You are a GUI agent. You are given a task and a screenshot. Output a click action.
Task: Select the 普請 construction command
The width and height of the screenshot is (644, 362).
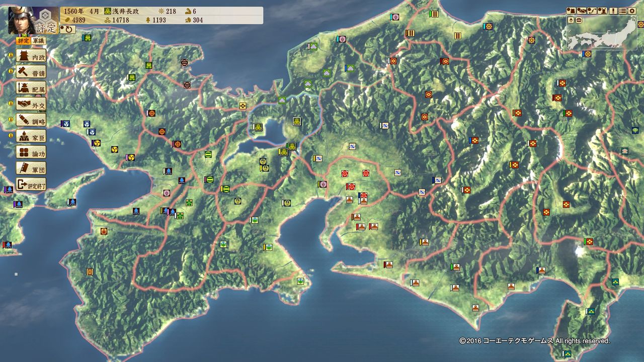(31, 71)
